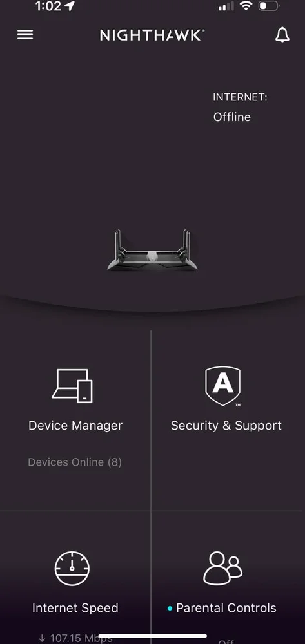The height and width of the screenshot is (644, 305).
Task: Open the notifications bell
Action: [x=282, y=35]
